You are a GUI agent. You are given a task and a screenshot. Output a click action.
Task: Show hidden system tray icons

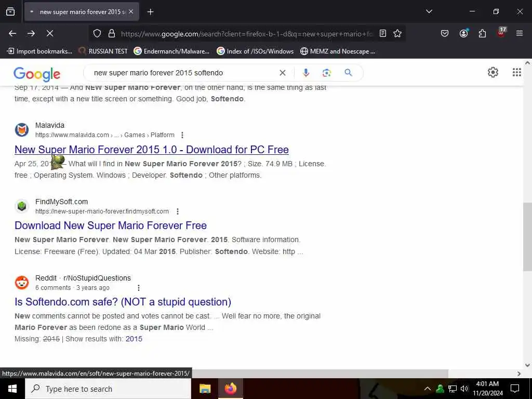coord(428,389)
